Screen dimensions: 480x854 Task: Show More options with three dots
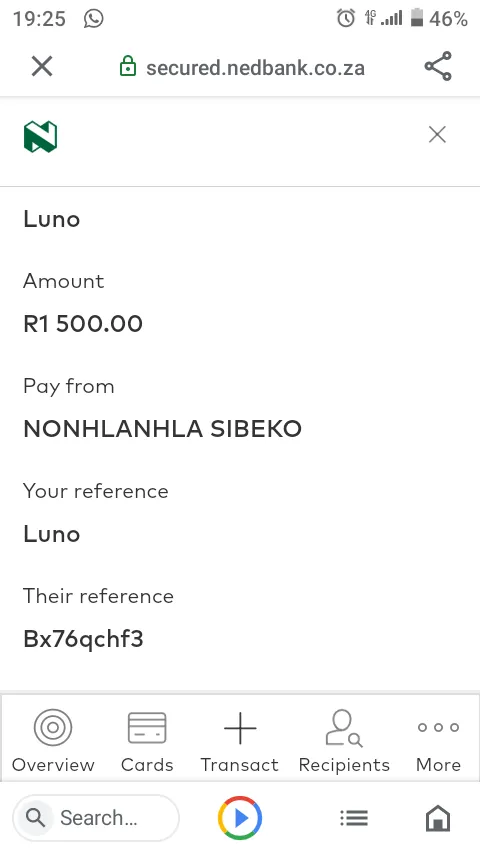(439, 727)
